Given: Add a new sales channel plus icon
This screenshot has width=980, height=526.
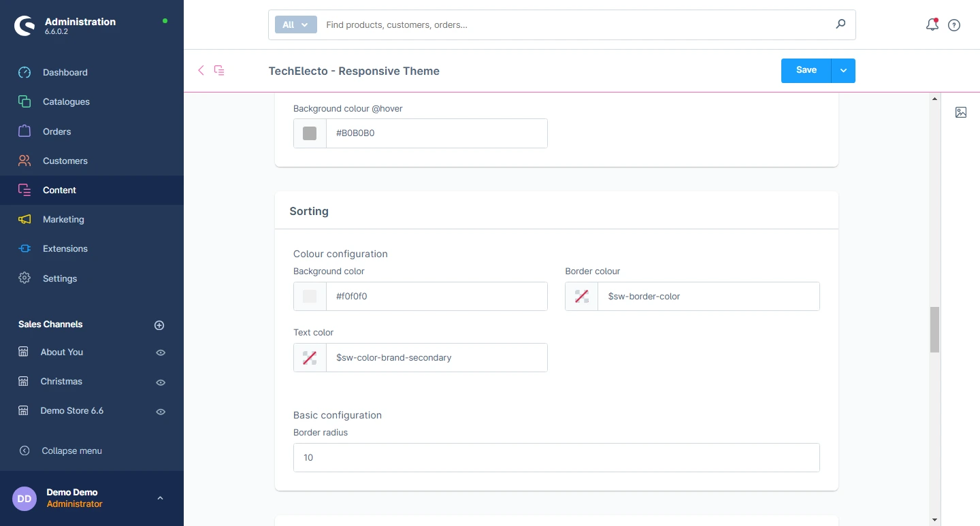Looking at the screenshot, I should tap(159, 325).
